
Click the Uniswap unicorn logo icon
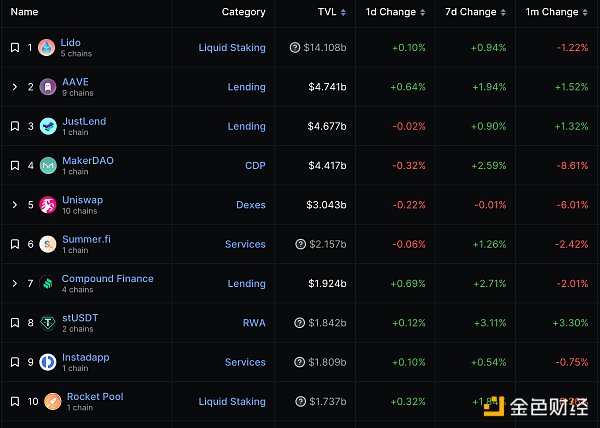[x=47, y=205]
